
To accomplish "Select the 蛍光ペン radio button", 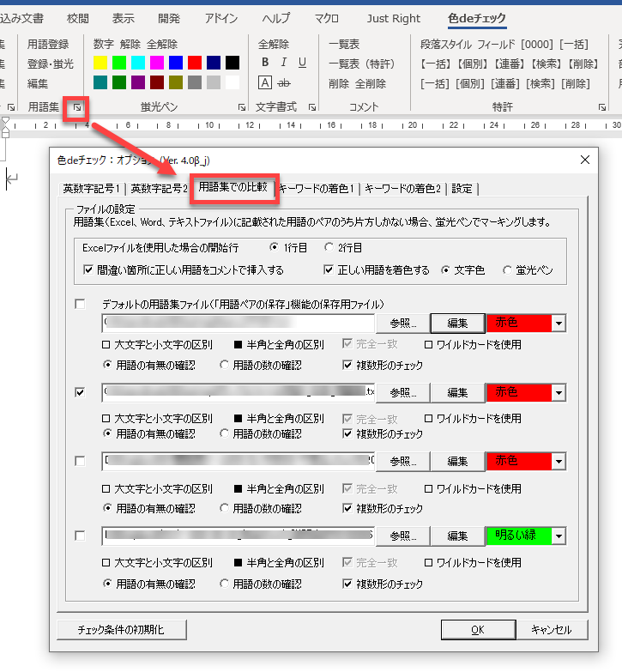I will (507, 269).
